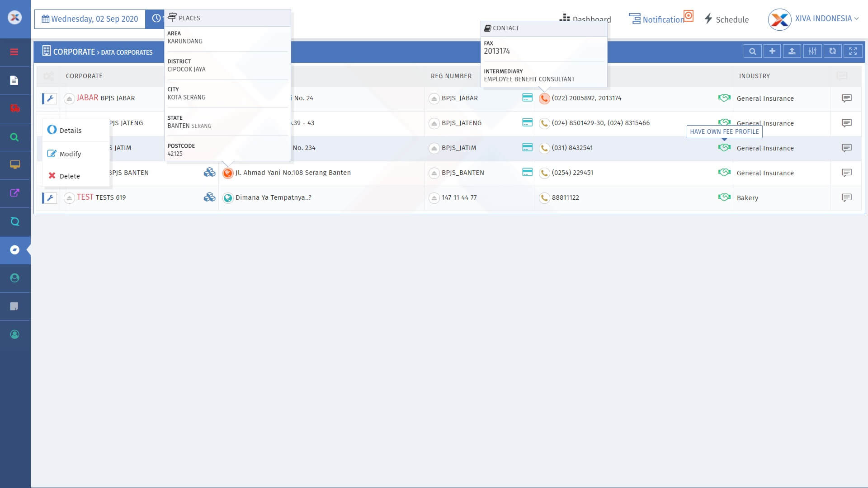Select the yellow monitor sidebar icon
This screenshot has width=868, height=488.
point(14,165)
